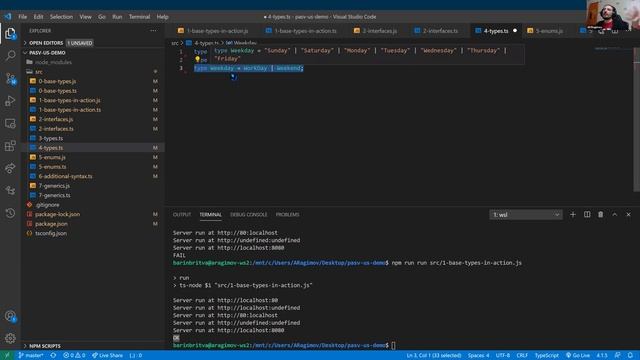Click the 1 UNSAVED badge
Viewport: 640px width, 360px height.
pos(80,43)
